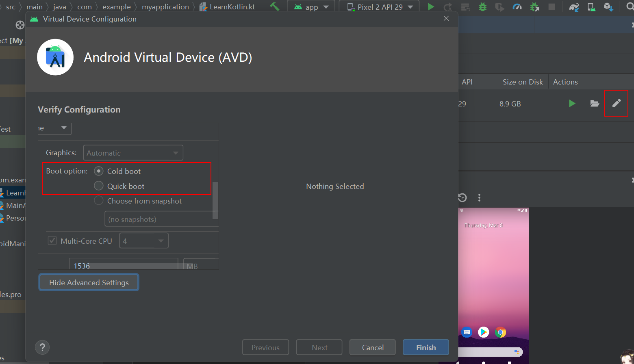Run the app using the green Run button
The height and width of the screenshot is (364, 634).
click(431, 6)
